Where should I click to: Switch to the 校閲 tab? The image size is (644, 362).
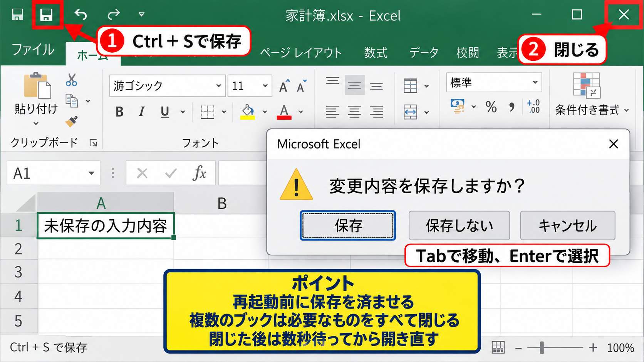[x=468, y=52]
